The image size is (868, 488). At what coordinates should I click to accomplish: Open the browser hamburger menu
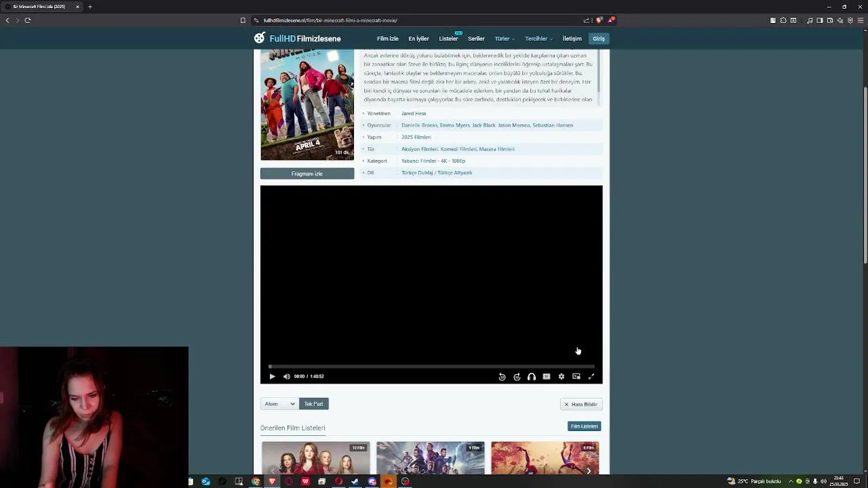(861, 20)
